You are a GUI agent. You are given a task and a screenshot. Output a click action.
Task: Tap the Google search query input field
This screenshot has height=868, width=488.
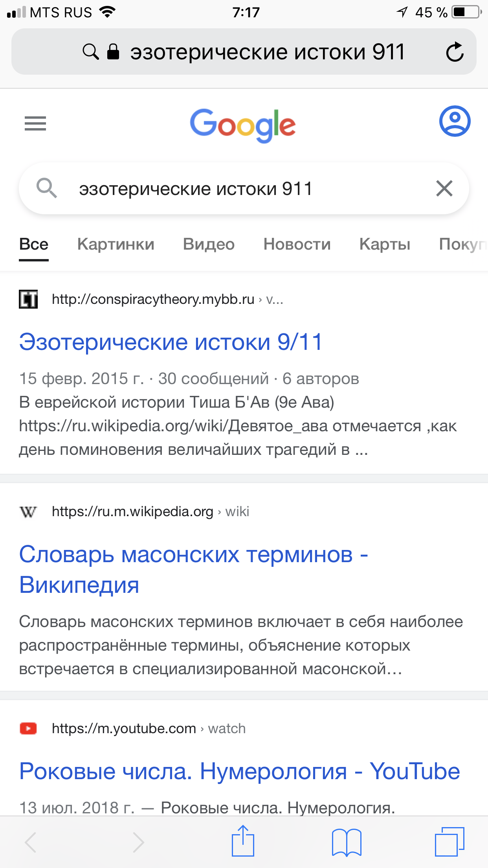pos(244,188)
